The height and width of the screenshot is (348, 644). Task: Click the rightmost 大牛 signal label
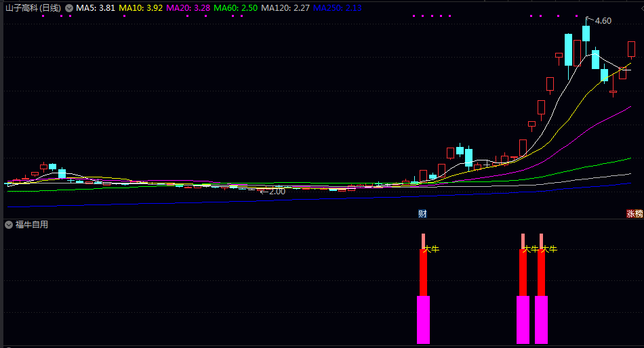(548, 248)
